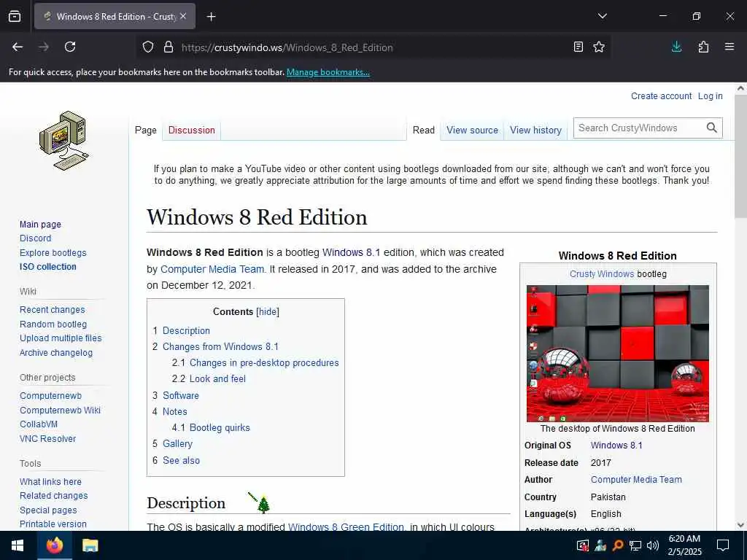Click Firefox in the taskbar
Viewport: 747px width, 560px height.
pos(55,545)
